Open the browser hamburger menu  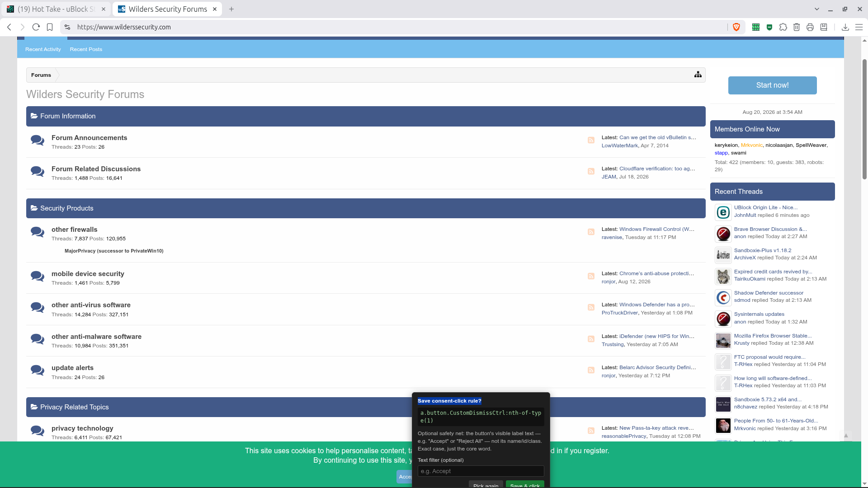tap(859, 27)
